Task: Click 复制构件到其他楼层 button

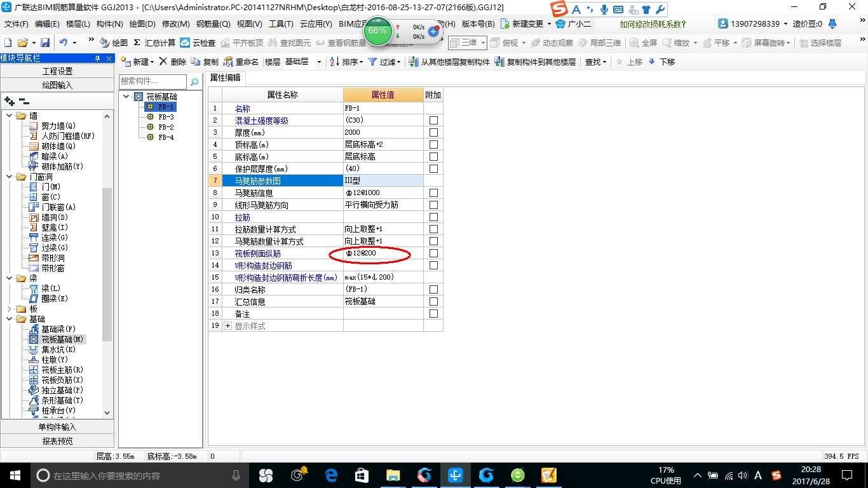Action: (x=536, y=62)
